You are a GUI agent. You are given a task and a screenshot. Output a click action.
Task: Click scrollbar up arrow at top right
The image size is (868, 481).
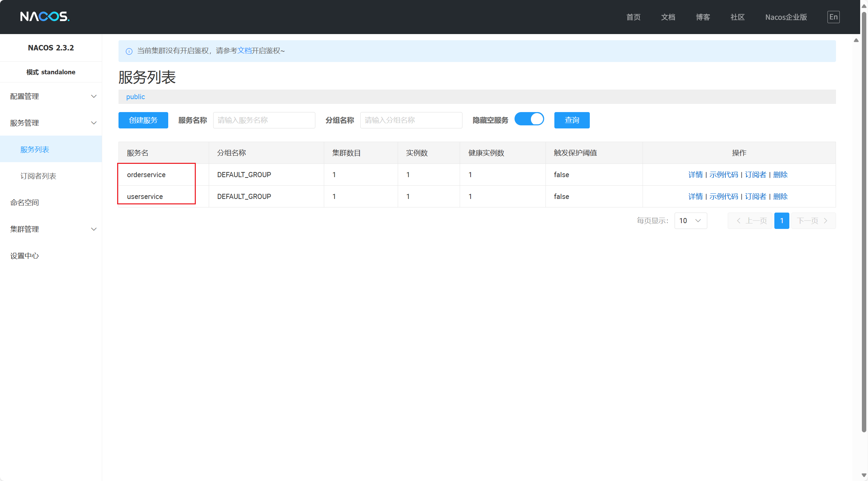(x=864, y=6)
